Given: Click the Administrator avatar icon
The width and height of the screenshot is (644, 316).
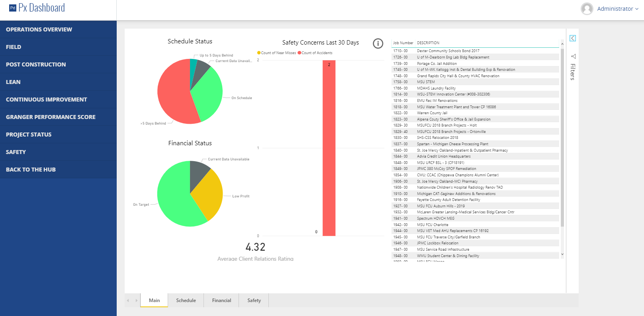Looking at the screenshot, I should point(587,9).
